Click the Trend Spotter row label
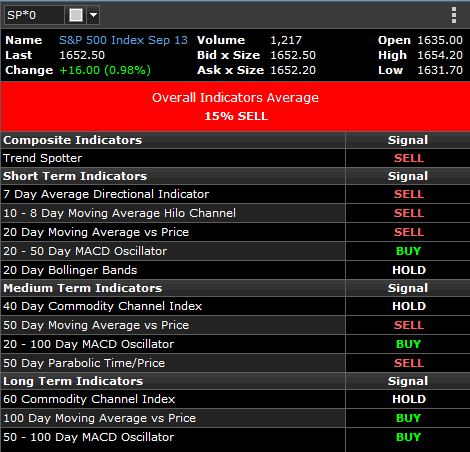Viewport: 470px width, 452px height. 42,158
